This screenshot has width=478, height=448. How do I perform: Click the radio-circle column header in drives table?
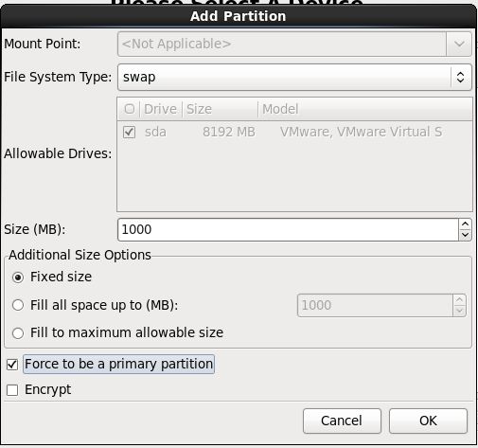(129, 109)
